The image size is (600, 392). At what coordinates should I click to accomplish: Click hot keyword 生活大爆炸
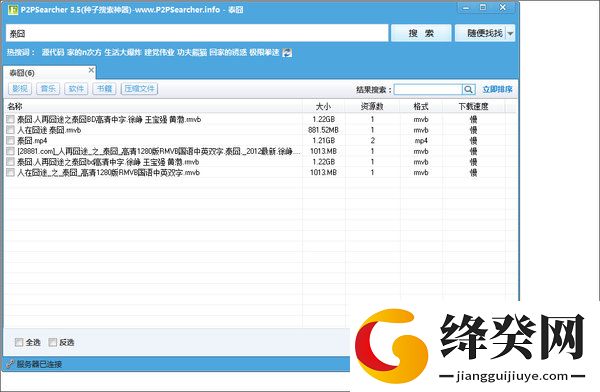click(123, 52)
